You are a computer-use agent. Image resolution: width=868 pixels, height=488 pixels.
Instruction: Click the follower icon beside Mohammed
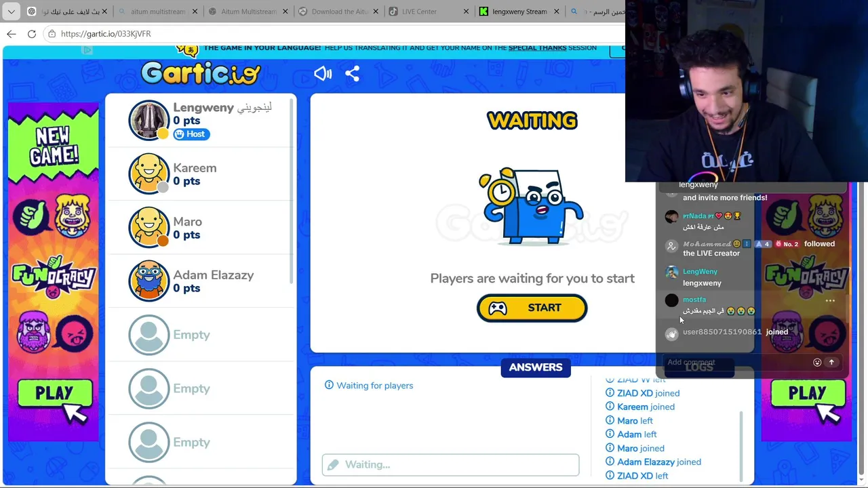[x=671, y=246]
